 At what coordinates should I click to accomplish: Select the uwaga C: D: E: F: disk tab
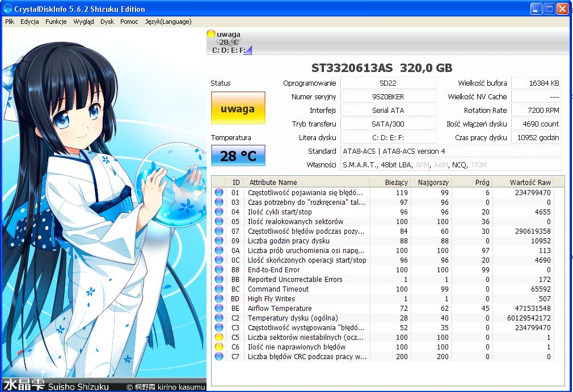click(x=230, y=42)
